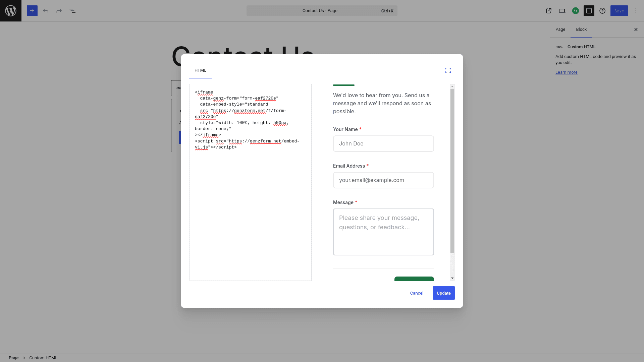
Task: Click the WordPress logo
Action: [x=10, y=10]
